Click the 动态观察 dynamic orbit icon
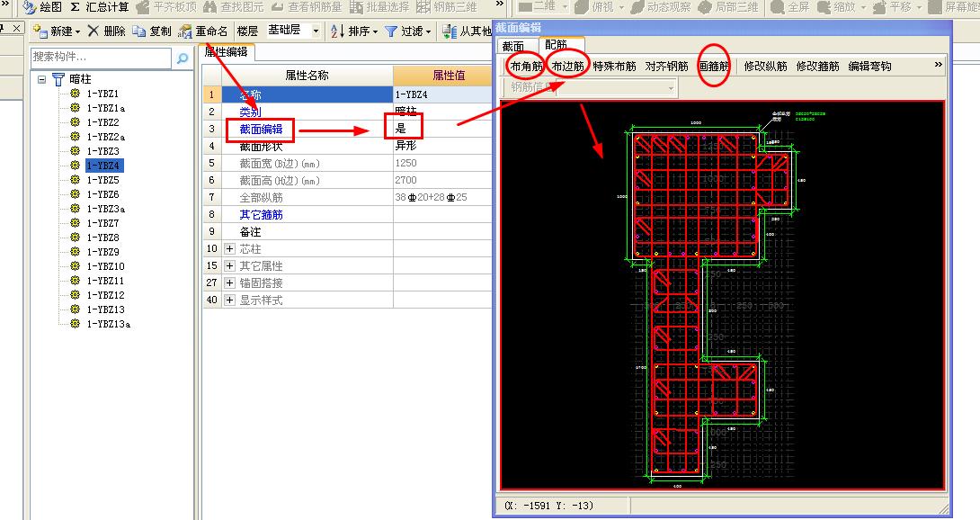 pyautogui.click(x=637, y=7)
